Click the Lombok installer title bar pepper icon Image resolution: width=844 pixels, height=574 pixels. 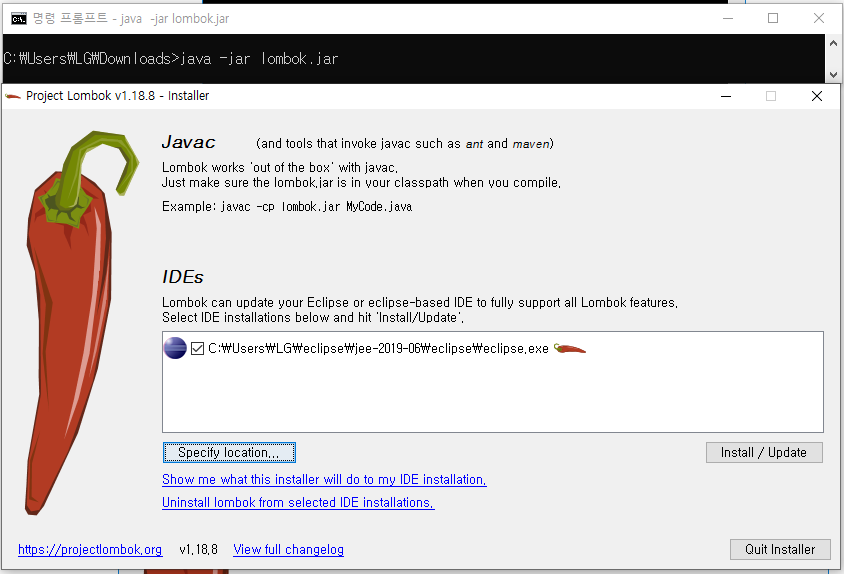[x=13, y=96]
